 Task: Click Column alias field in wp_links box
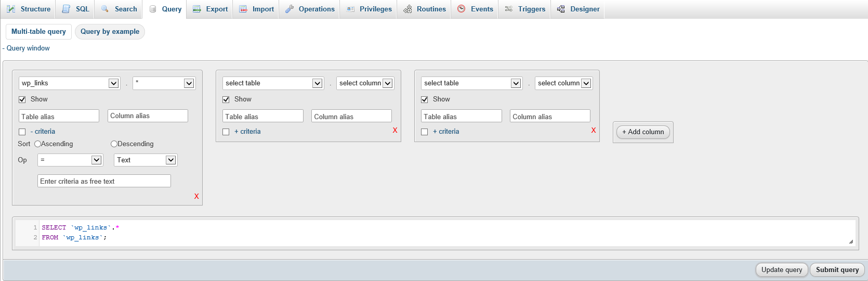148,116
